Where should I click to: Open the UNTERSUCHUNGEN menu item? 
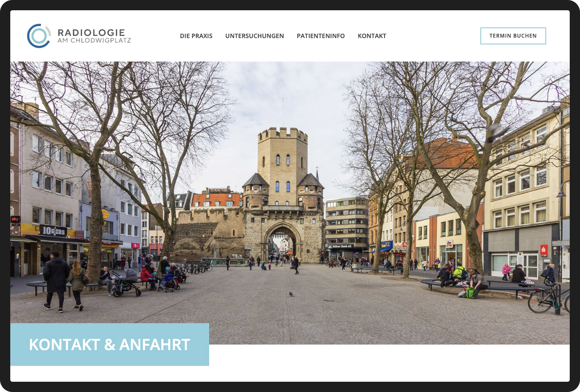(254, 36)
